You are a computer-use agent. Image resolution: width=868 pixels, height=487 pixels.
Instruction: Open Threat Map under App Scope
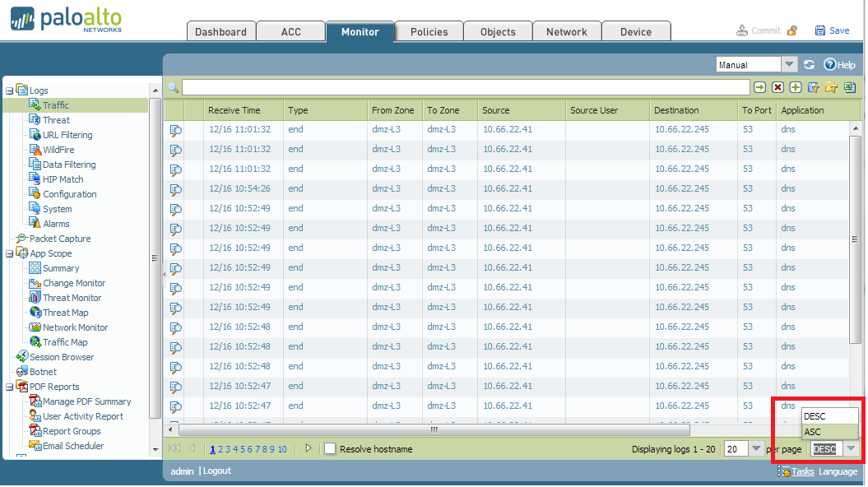(65, 313)
